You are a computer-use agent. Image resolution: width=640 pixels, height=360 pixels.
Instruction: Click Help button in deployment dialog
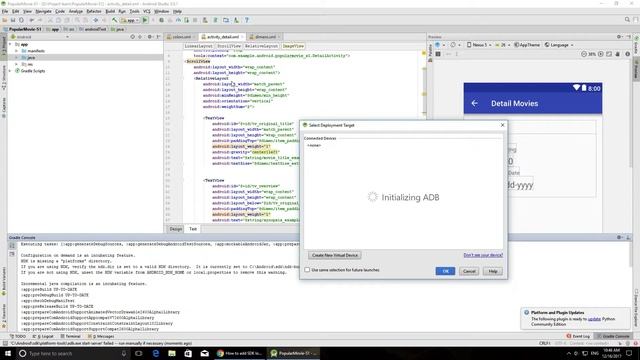[493, 271]
